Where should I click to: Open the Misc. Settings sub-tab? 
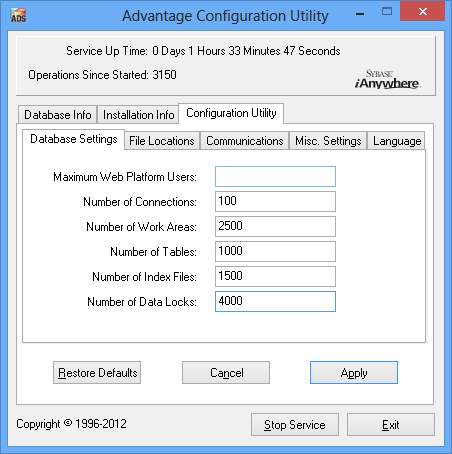[x=328, y=141]
